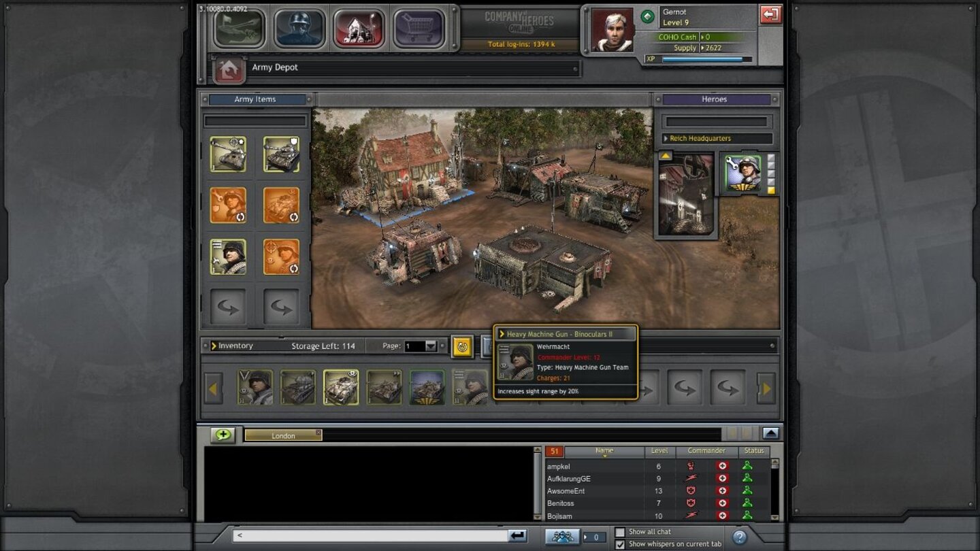
Task: Select first inventory soldier with V rank
Action: point(255,388)
